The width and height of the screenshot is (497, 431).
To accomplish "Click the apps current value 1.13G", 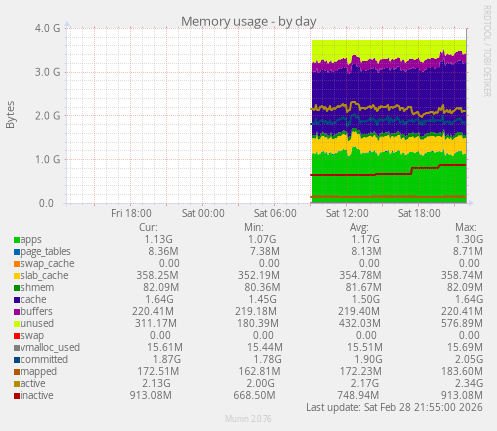I will pos(158,239).
